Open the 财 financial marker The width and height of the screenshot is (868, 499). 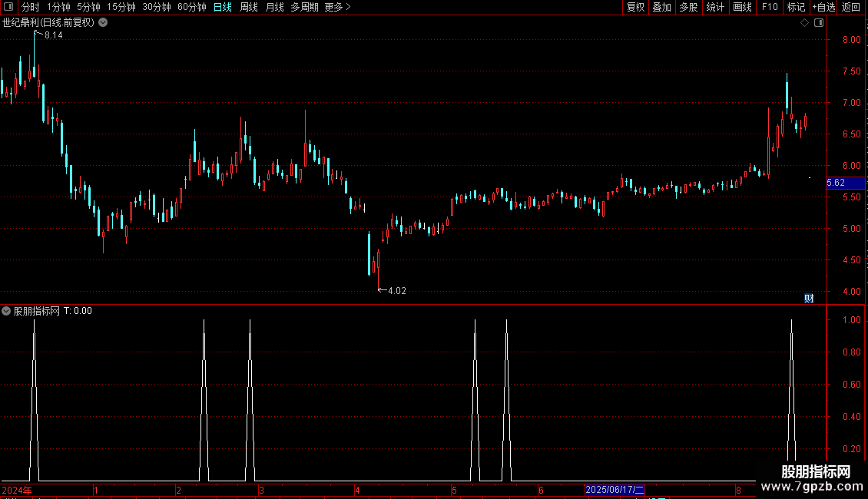tap(809, 299)
